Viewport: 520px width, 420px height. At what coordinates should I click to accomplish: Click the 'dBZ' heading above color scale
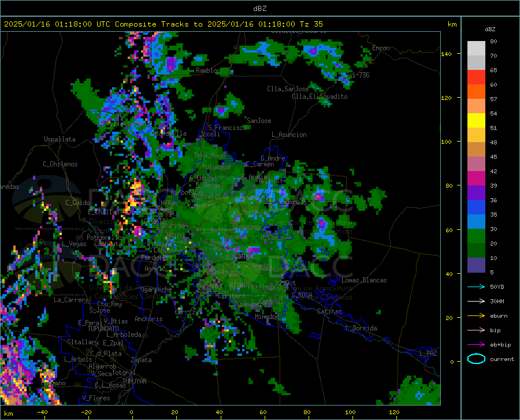pyautogui.click(x=490, y=29)
